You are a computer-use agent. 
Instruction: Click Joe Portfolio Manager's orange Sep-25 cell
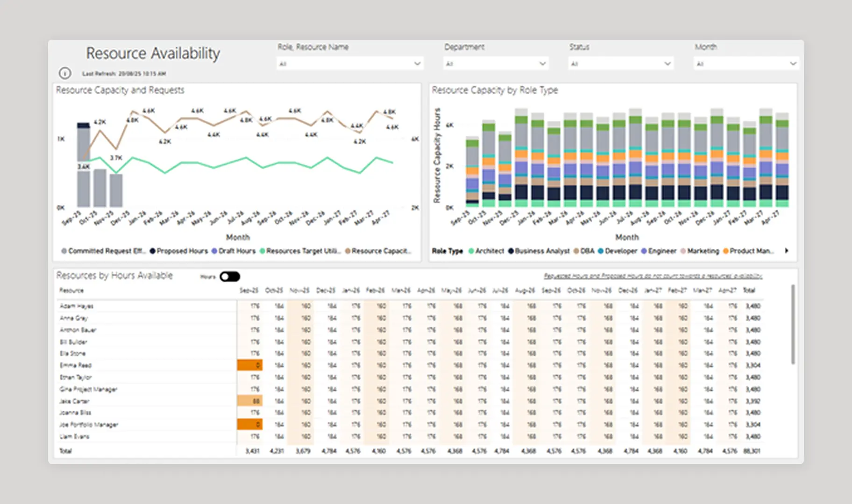(250, 424)
